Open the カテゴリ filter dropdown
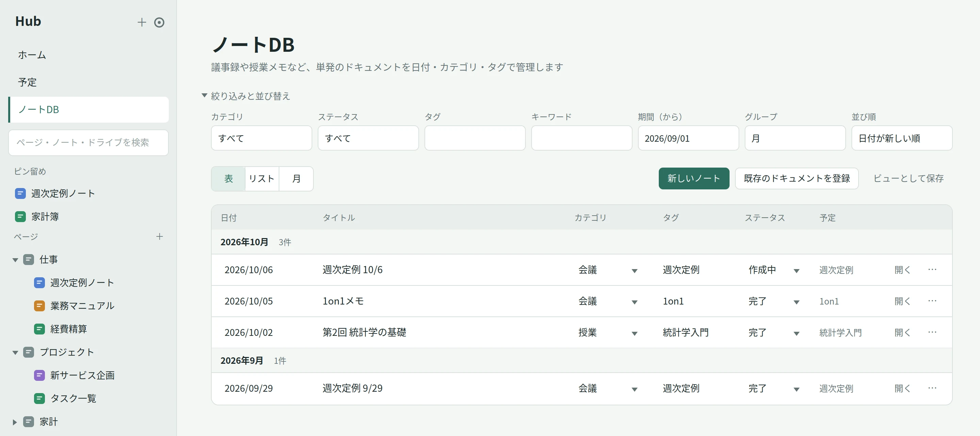 [x=261, y=138]
